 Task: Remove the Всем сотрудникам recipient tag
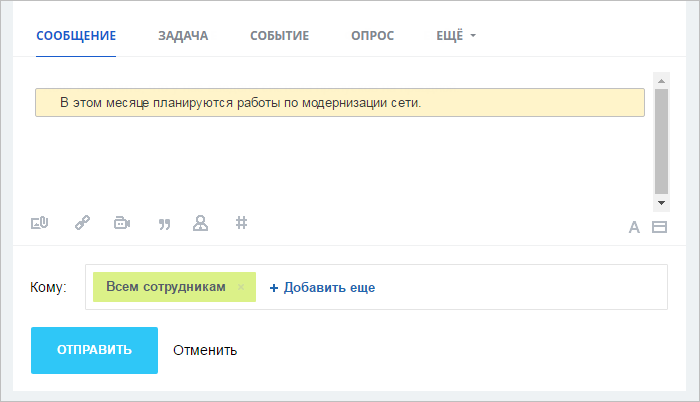pyautogui.click(x=241, y=287)
